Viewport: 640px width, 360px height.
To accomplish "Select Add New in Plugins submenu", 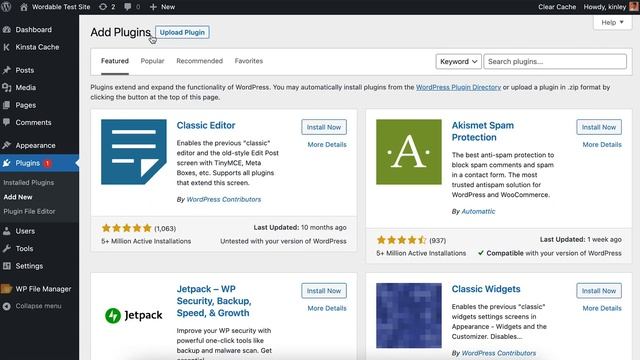I will 18,197.
